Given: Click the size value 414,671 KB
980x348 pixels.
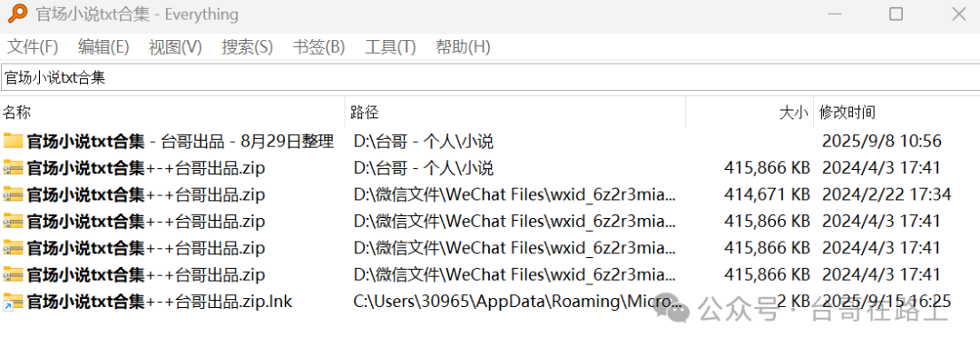Looking at the screenshot, I should click(767, 194).
